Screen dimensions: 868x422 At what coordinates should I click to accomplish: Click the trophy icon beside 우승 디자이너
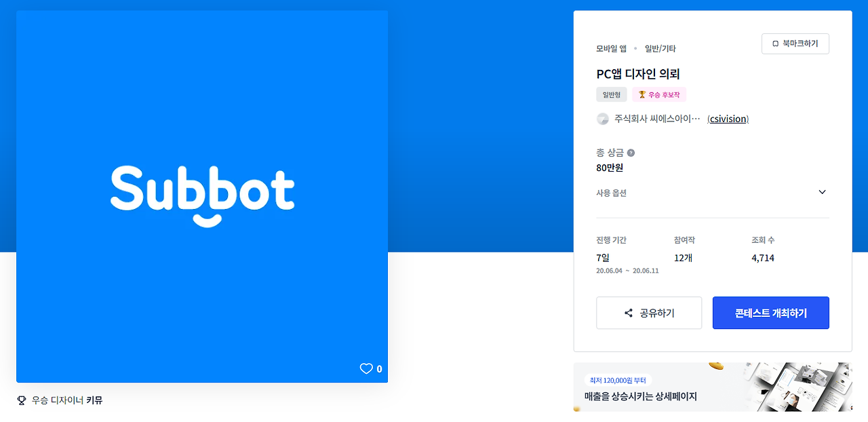[x=21, y=400]
